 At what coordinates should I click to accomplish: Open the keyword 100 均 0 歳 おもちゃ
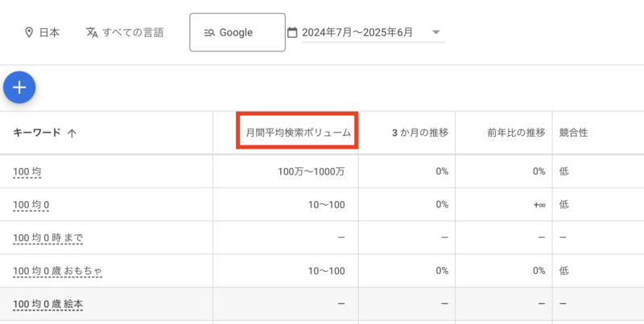pyautogui.click(x=57, y=271)
